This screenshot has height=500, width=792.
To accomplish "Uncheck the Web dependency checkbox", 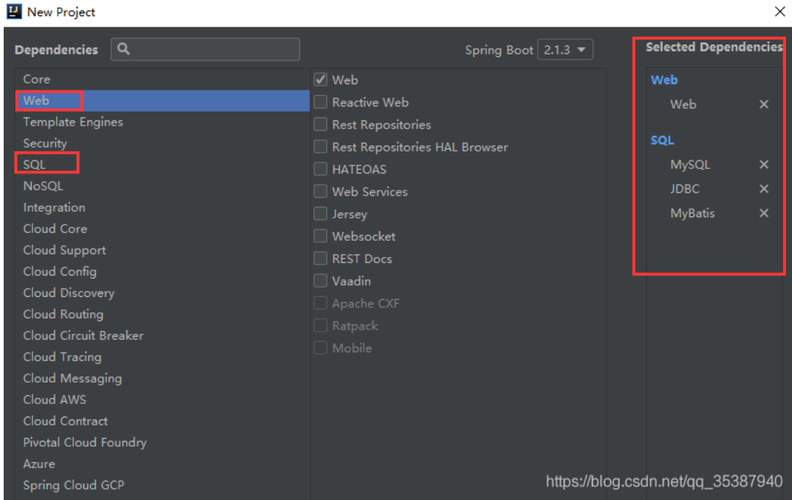I will pyautogui.click(x=320, y=80).
